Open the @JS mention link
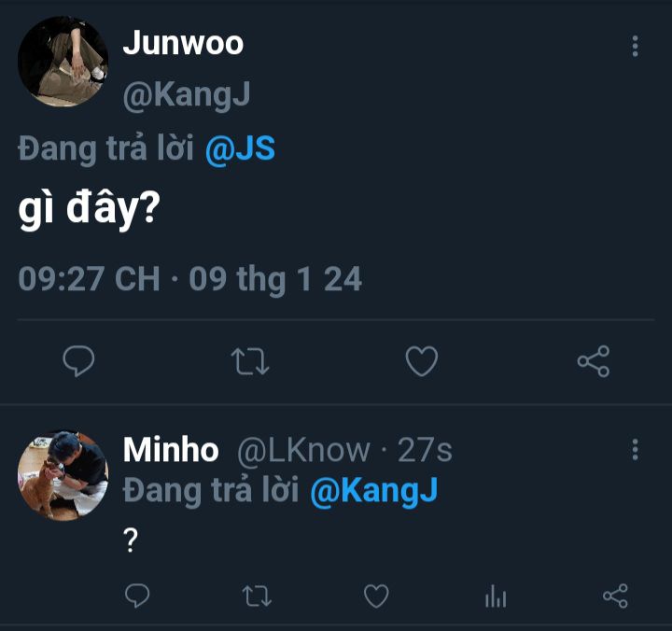The image size is (672, 631). [x=240, y=150]
